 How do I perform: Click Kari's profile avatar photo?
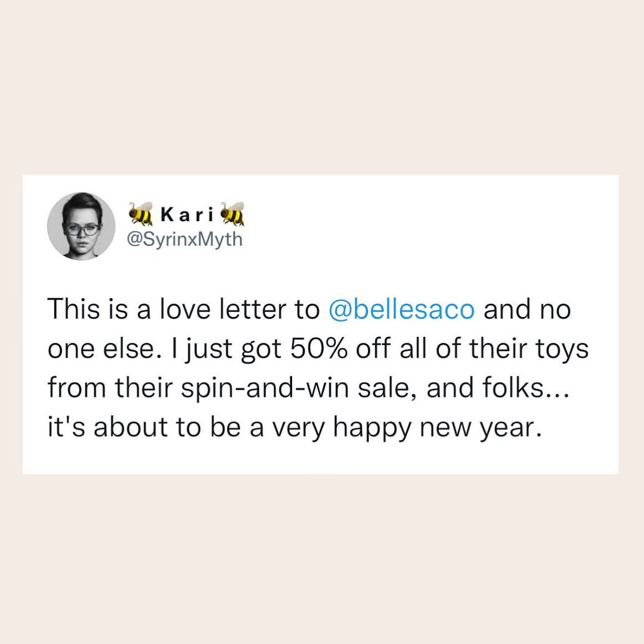pyautogui.click(x=81, y=226)
